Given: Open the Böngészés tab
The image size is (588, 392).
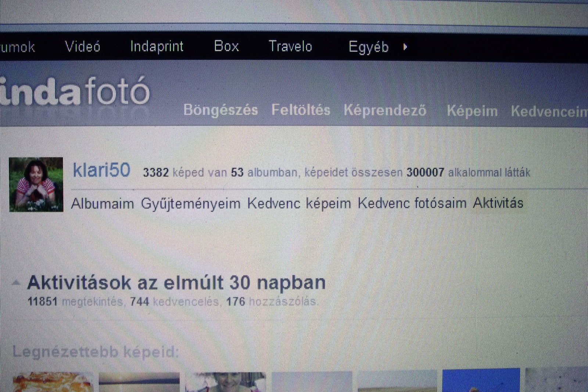Looking at the screenshot, I should coord(220,110).
